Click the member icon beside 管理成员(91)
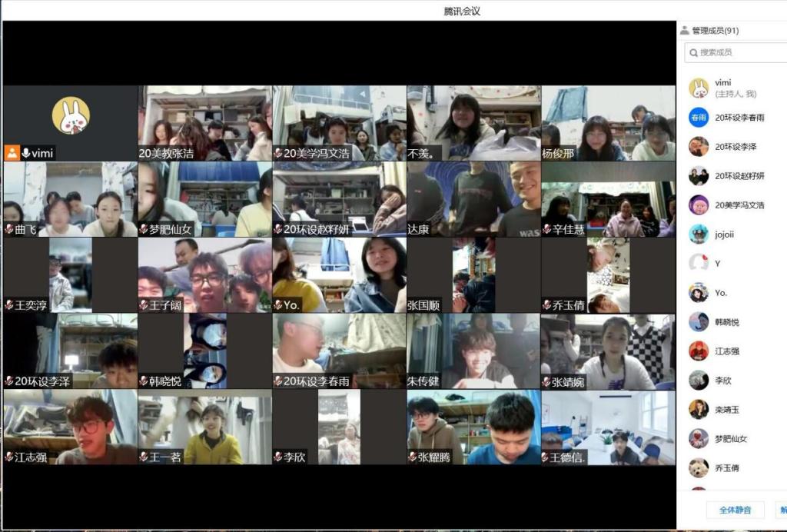This screenshot has height=532, width=787. (x=684, y=31)
